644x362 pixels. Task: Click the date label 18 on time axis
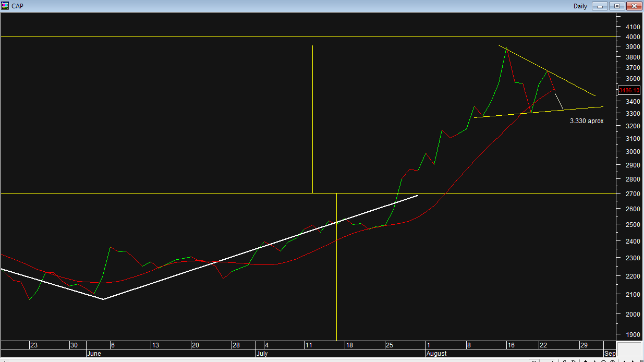tap(349, 345)
